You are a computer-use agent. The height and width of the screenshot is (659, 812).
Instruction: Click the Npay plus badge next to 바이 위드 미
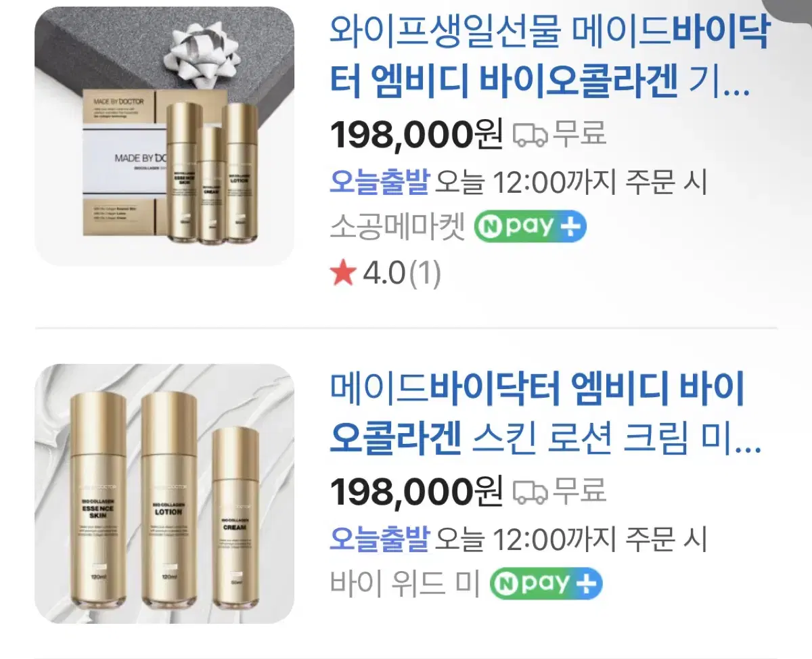545,584
